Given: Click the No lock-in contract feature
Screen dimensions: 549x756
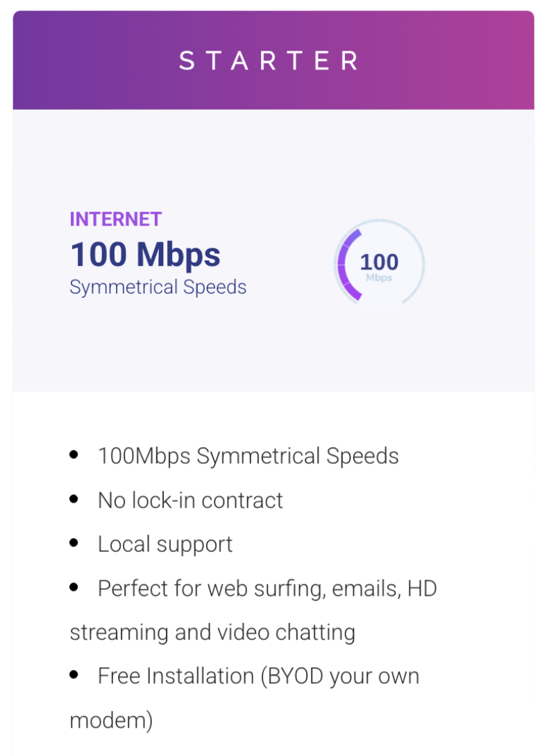Looking at the screenshot, I should coord(190,500).
